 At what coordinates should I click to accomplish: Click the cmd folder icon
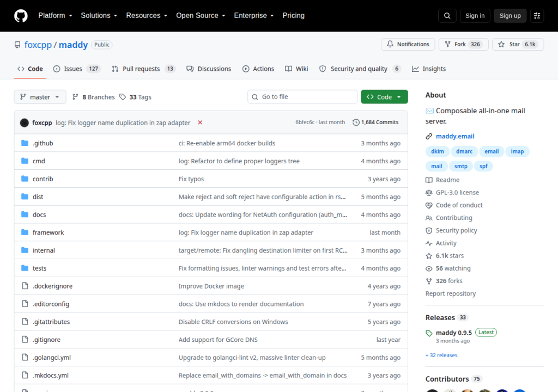(25, 161)
